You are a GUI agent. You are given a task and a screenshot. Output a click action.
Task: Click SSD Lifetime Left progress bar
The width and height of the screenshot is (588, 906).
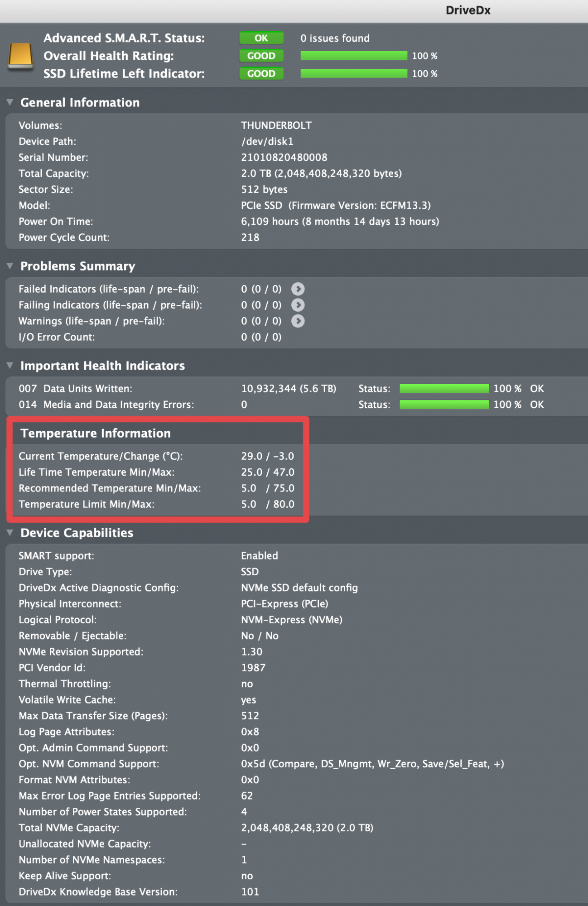(x=354, y=73)
